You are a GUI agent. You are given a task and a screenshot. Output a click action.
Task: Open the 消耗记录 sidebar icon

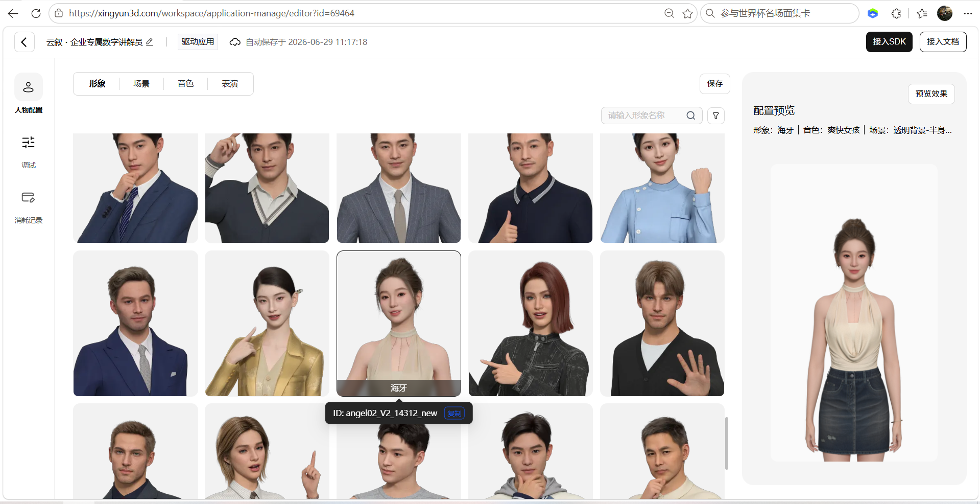coord(29,197)
